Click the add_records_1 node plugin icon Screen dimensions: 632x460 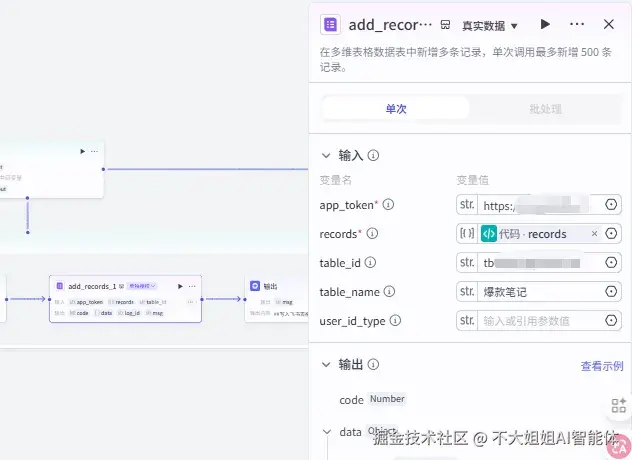click(x=60, y=286)
